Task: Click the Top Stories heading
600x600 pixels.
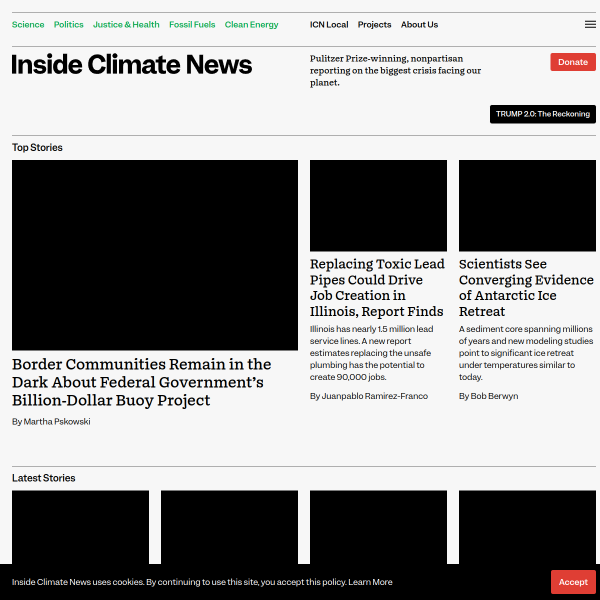Action: [x=37, y=147]
